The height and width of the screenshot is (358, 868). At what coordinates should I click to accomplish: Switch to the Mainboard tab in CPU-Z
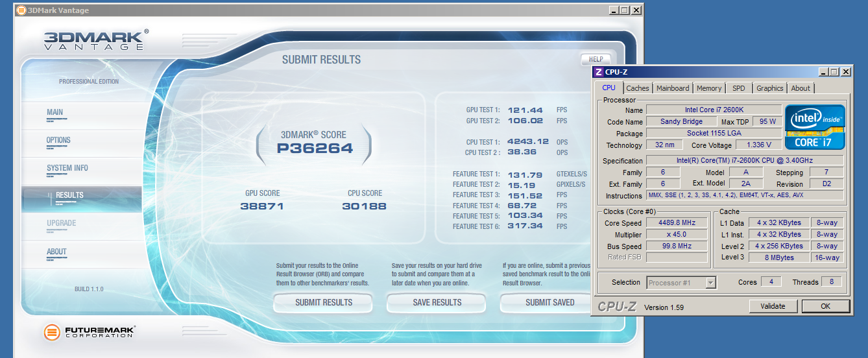(673, 88)
